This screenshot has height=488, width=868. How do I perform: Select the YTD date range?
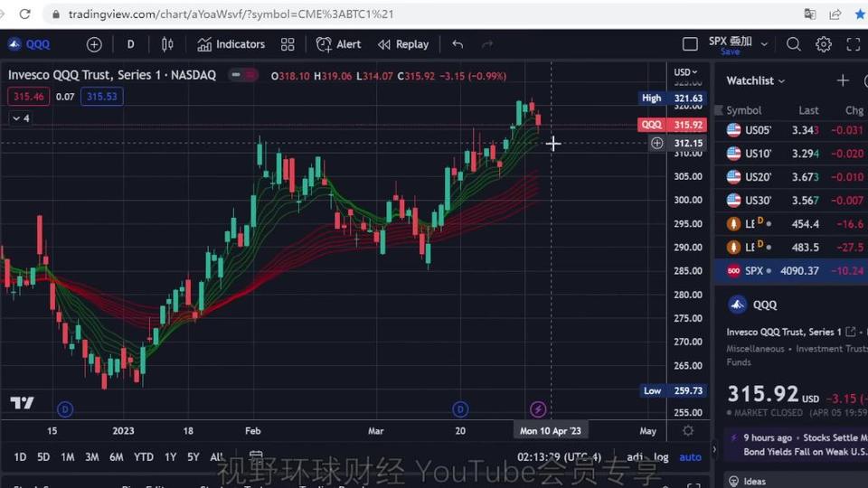pyautogui.click(x=144, y=457)
